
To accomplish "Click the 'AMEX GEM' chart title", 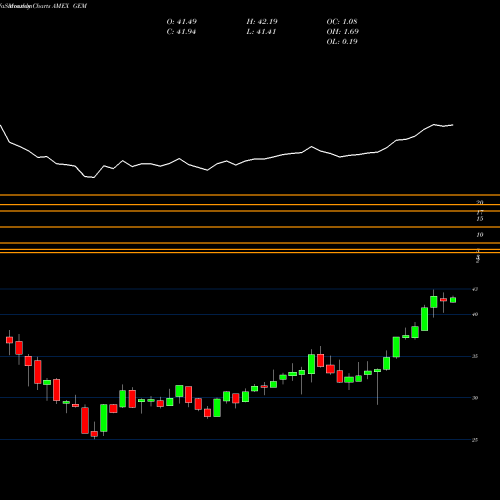I will 70,6.
